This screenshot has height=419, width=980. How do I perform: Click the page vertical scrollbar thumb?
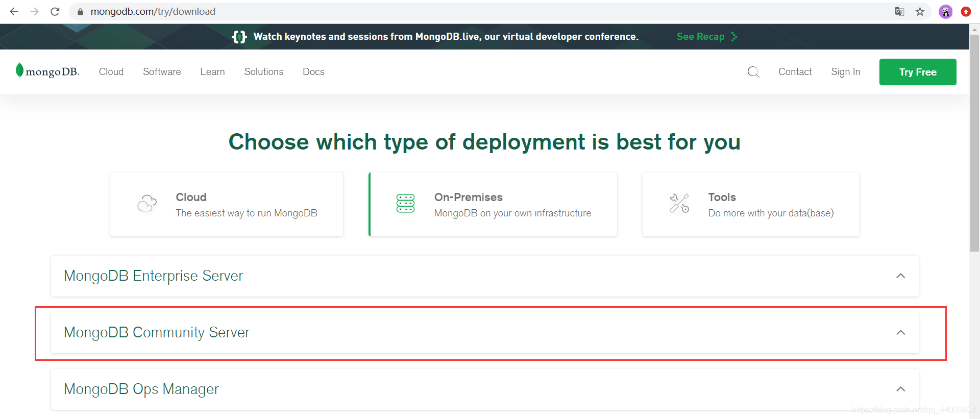pyautogui.click(x=974, y=143)
